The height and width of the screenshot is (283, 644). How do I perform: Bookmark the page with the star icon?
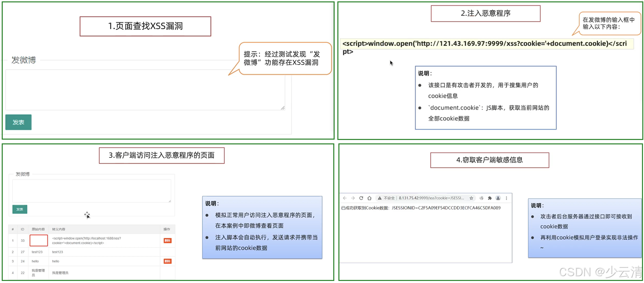471,198
